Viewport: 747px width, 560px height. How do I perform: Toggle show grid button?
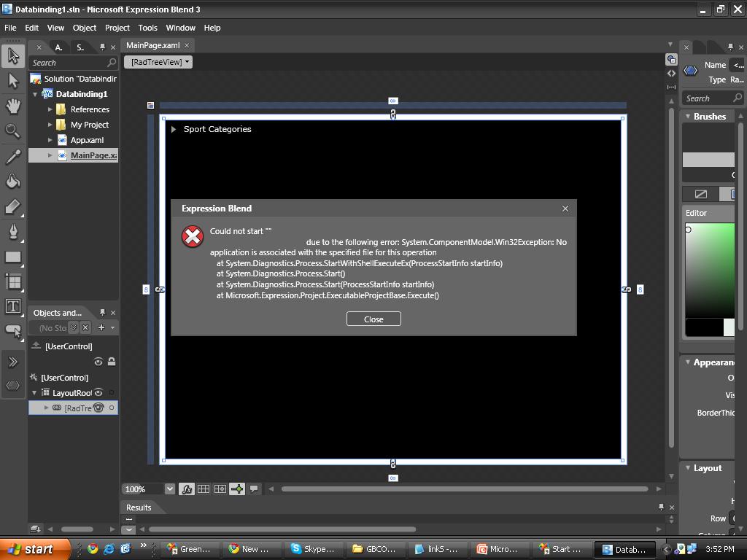tap(204, 489)
